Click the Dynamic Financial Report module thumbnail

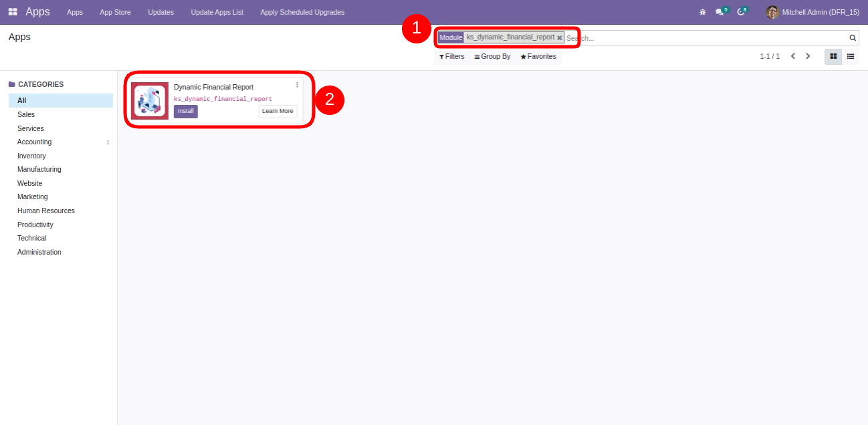pos(150,101)
